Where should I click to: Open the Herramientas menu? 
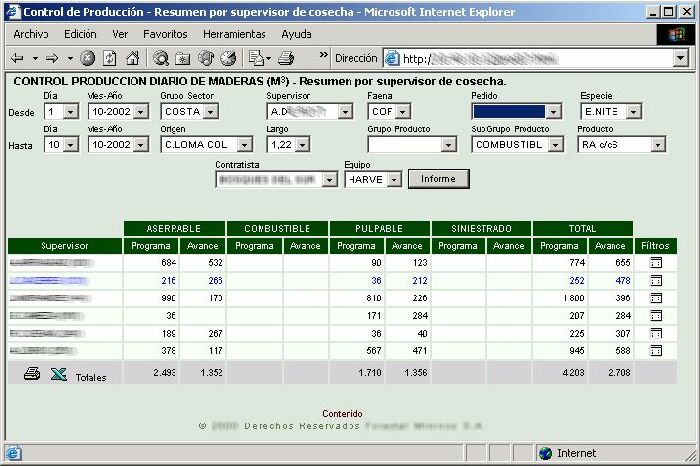(233, 34)
